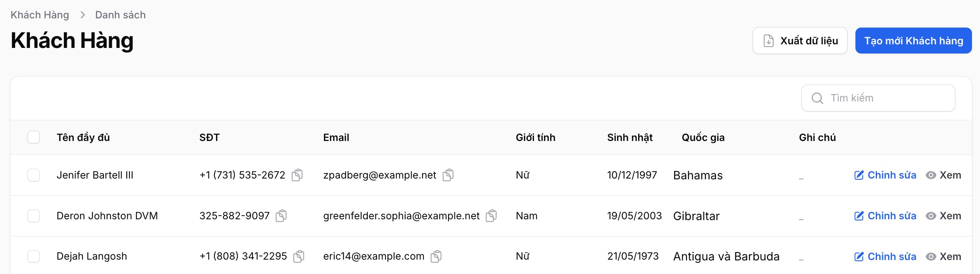Viewport: 980px width, 274px height.
Task: View Jenifer Bartell III via Xem
Action: 943,175
